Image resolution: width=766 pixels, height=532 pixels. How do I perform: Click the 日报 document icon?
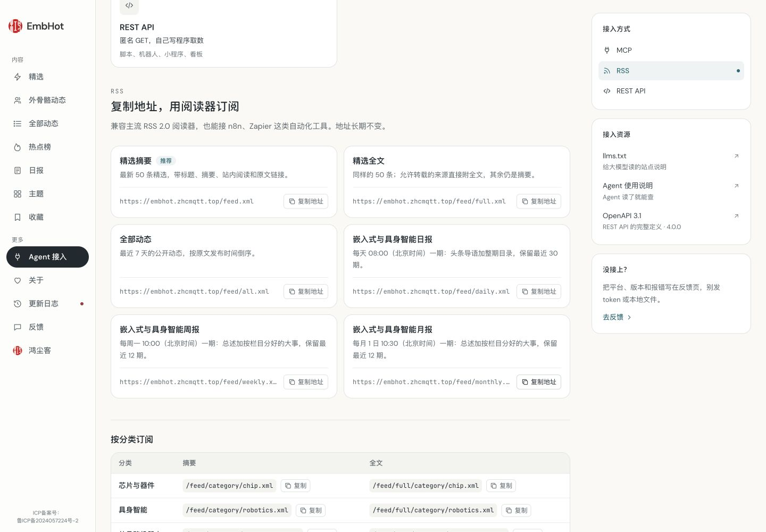(18, 171)
